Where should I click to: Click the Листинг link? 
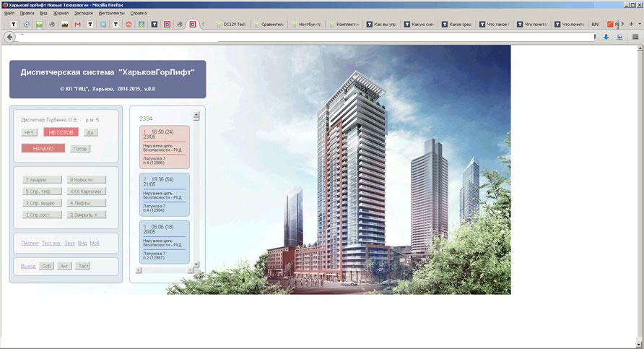coord(30,244)
